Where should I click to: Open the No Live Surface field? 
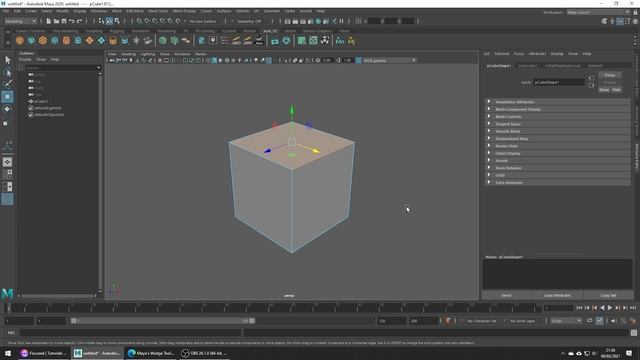203,21
